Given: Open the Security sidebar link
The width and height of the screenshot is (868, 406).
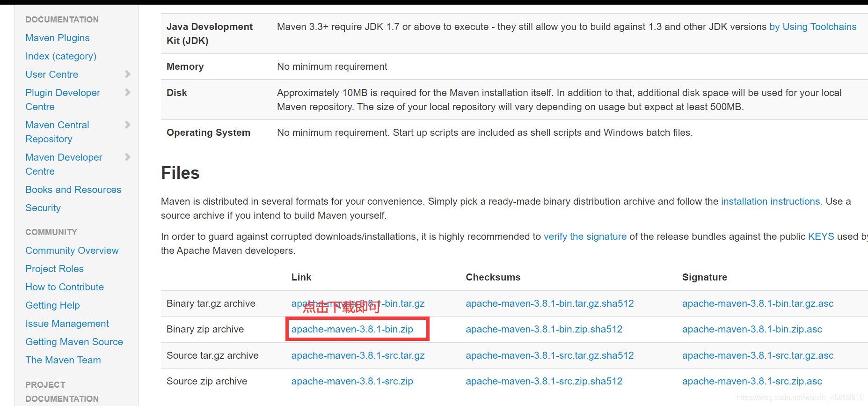Looking at the screenshot, I should coord(43,208).
